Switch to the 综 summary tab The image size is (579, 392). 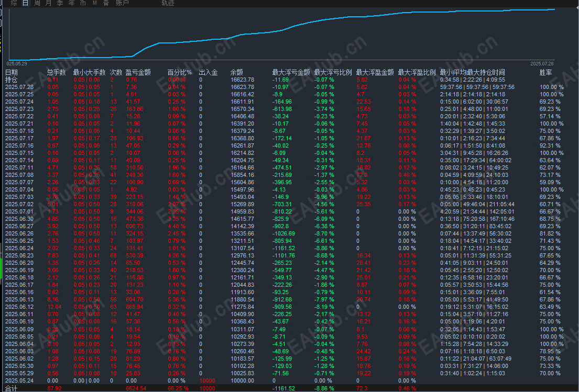coord(14,3)
